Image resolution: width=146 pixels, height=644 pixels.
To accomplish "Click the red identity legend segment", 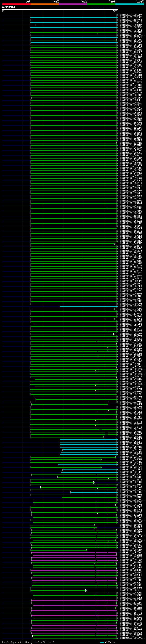I will (16, 4).
